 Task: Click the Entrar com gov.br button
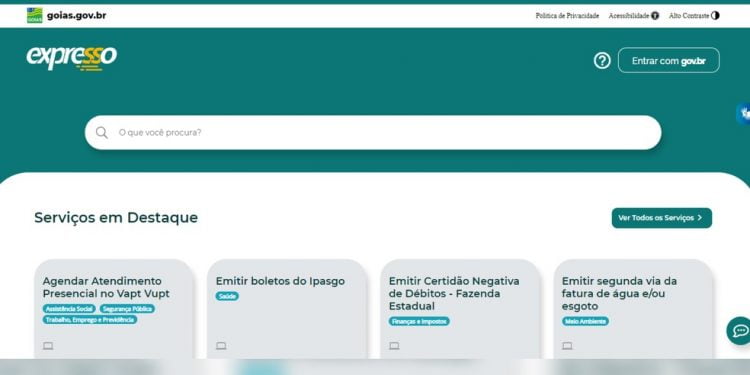point(668,60)
